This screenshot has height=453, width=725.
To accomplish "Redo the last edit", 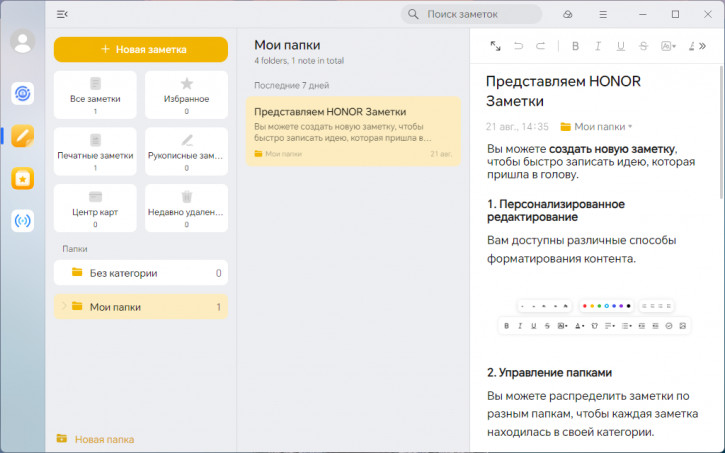I will click(x=541, y=46).
